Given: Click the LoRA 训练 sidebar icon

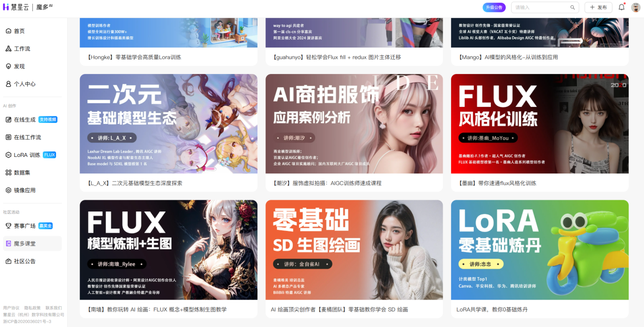Looking at the screenshot, I should (8, 155).
